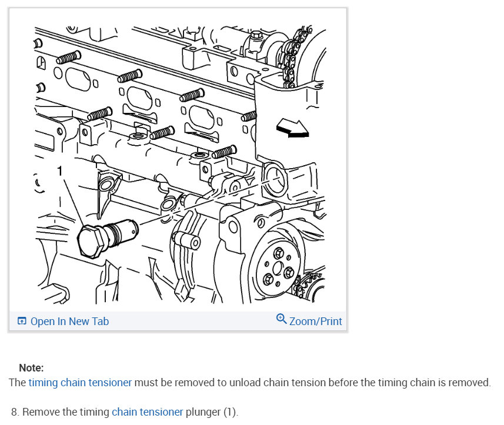This screenshot has width=504, height=425.
Task: Click the step number '8.' label
Action: point(15,412)
